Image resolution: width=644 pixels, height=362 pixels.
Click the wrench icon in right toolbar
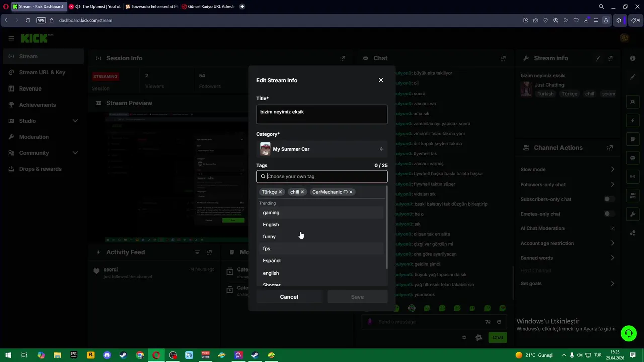[x=633, y=214]
